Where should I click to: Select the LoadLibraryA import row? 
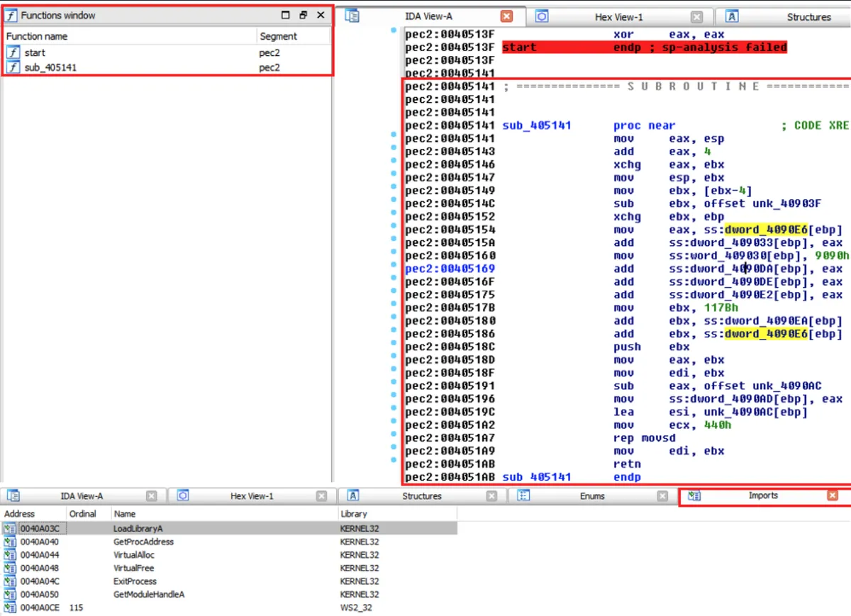[x=138, y=529]
